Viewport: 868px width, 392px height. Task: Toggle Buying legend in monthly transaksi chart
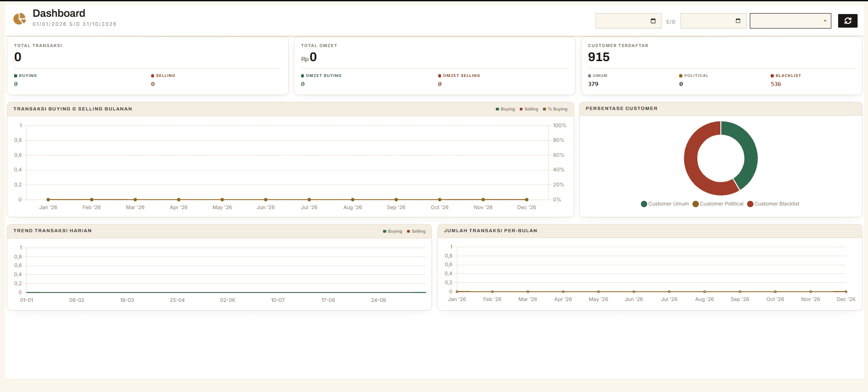505,109
